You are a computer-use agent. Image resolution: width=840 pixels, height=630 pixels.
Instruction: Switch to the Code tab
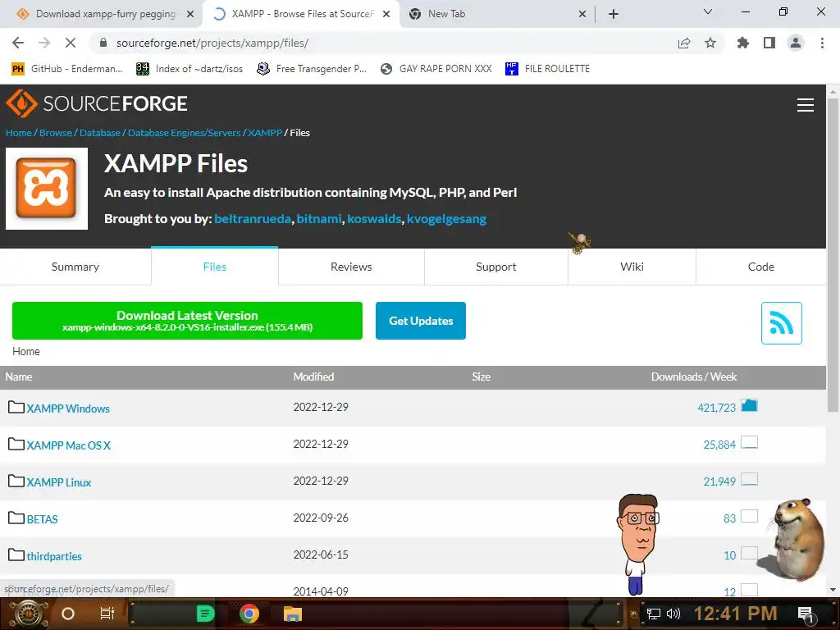click(761, 267)
